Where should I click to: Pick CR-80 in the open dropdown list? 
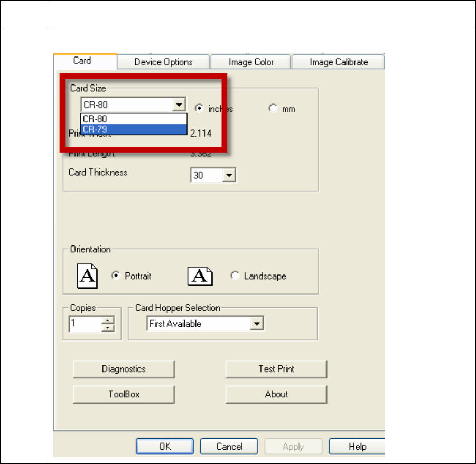point(134,119)
